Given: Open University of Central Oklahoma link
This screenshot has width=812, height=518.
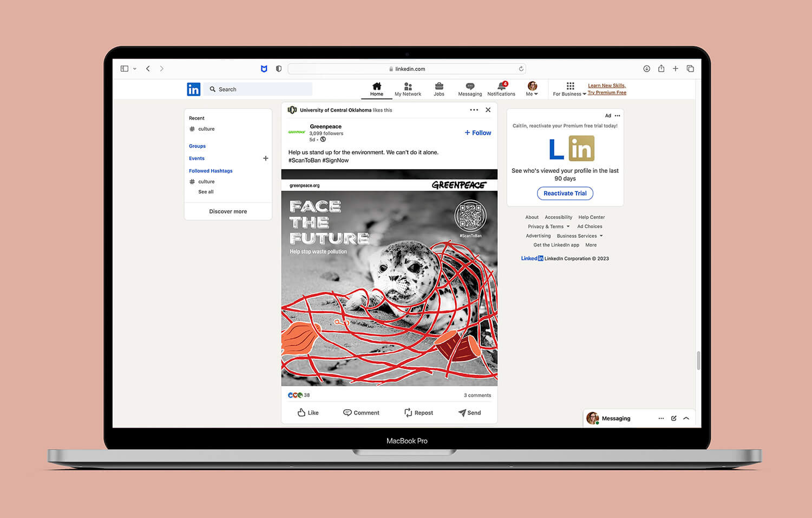Looking at the screenshot, I should pos(336,110).
